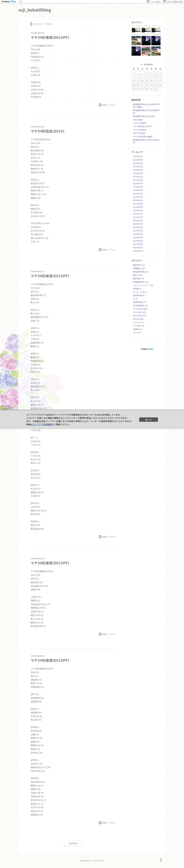
Task: Open recent article 集約臨時列車送り込み回送(E653系K71編成)
Action: [x=146, y=106]
